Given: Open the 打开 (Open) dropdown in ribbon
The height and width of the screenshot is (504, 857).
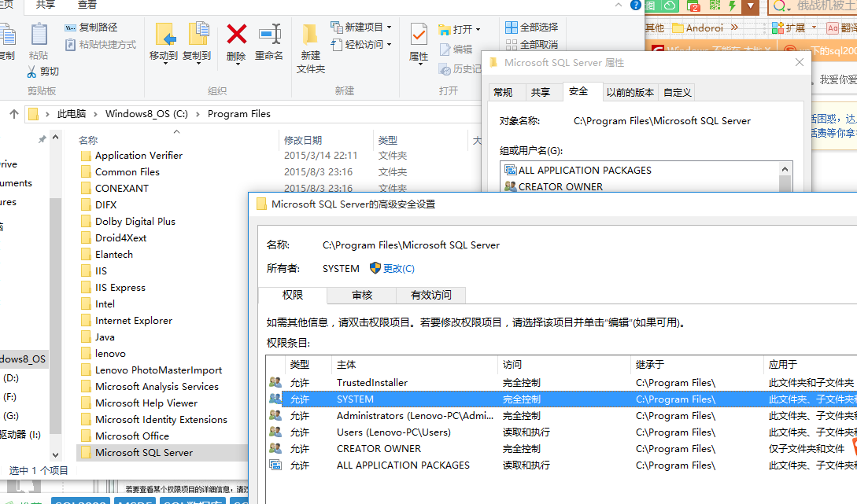Looking at the screenshot, I should point(478,30).
